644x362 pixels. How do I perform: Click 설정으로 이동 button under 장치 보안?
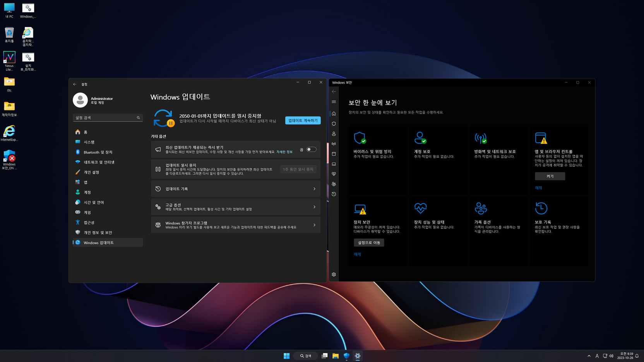[369, 242]
